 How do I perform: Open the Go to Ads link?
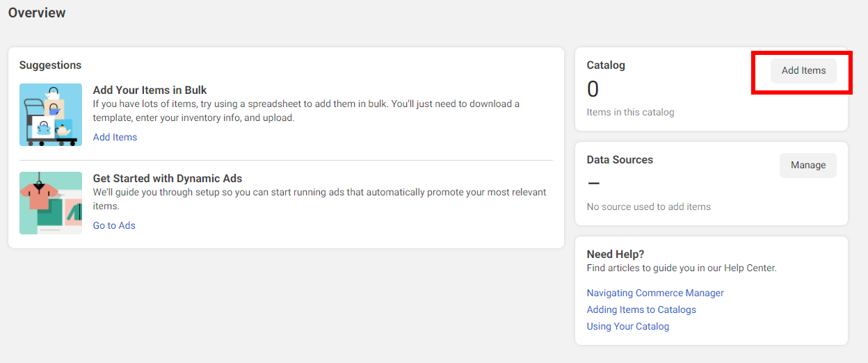click(x=114, y=225)
